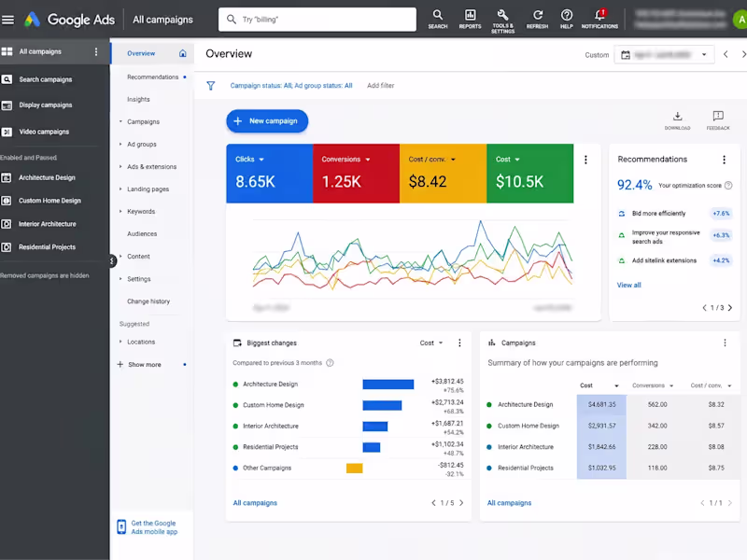Image resolution: width=747 pixels, height=560 pixels.
Task: Open Audiences page in navigation
Action: pyautogui.click(x=142, y=234)
